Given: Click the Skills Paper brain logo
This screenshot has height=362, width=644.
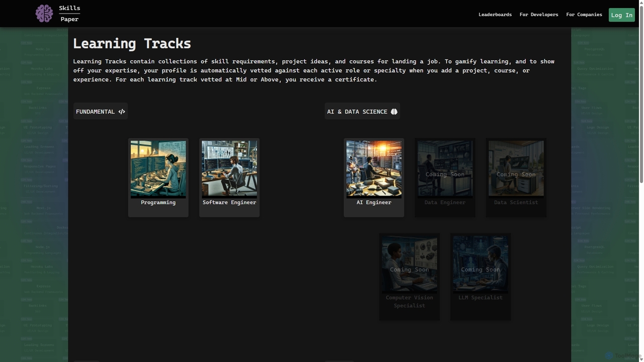Looking at the screenshot, I should pyautogui.click(x=44, y=14).
